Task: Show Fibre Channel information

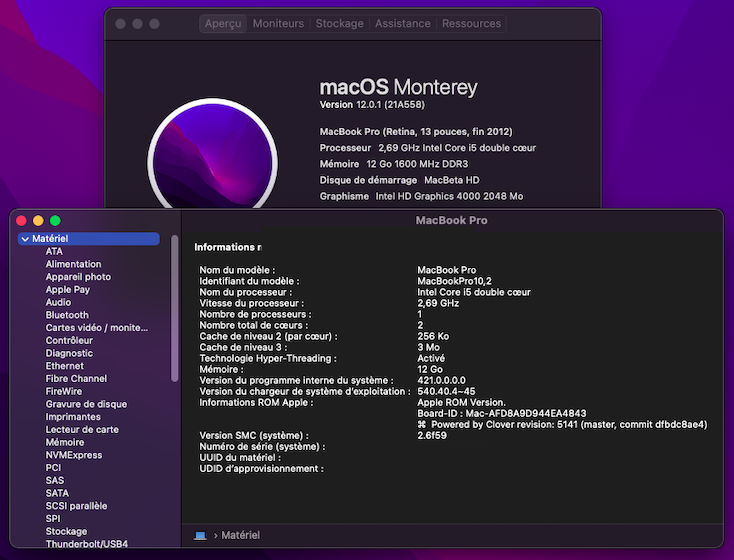Action: (76, 378)
